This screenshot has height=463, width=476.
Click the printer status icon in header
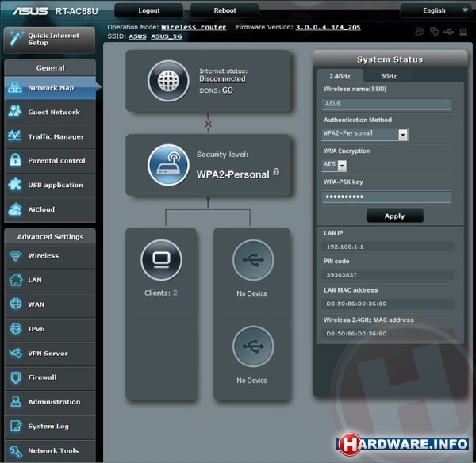coord(463,31)
